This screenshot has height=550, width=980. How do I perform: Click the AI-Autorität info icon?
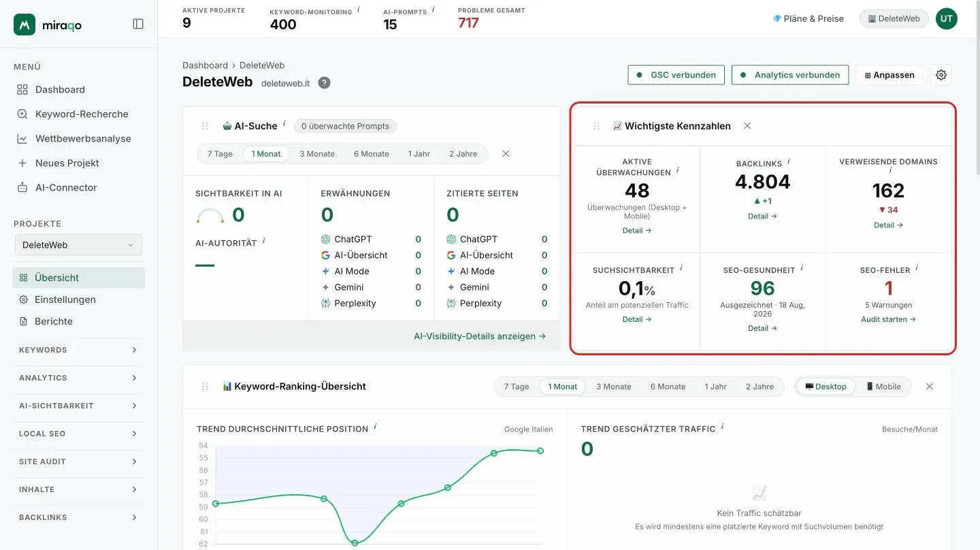[x=263, y=240]
